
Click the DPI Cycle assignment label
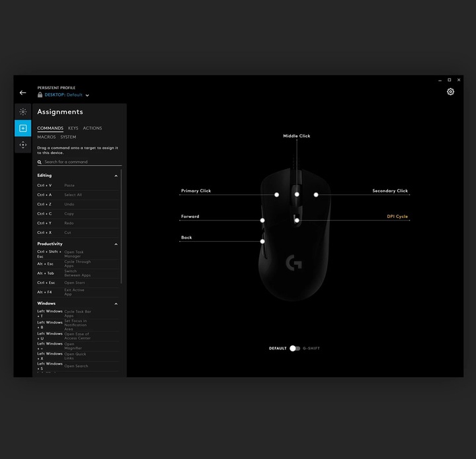(x=397, y=217)
